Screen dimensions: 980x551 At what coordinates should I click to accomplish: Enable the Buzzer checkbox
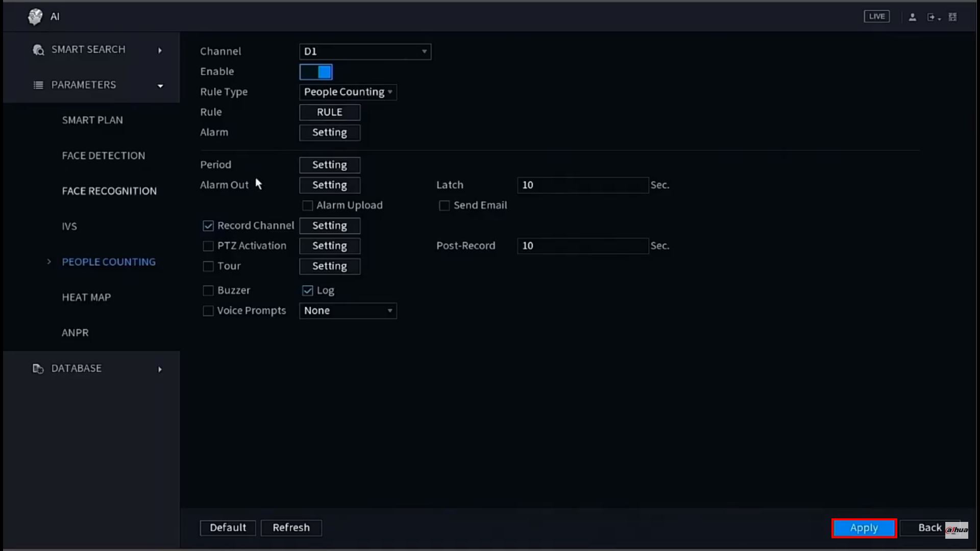pos(208,291)
